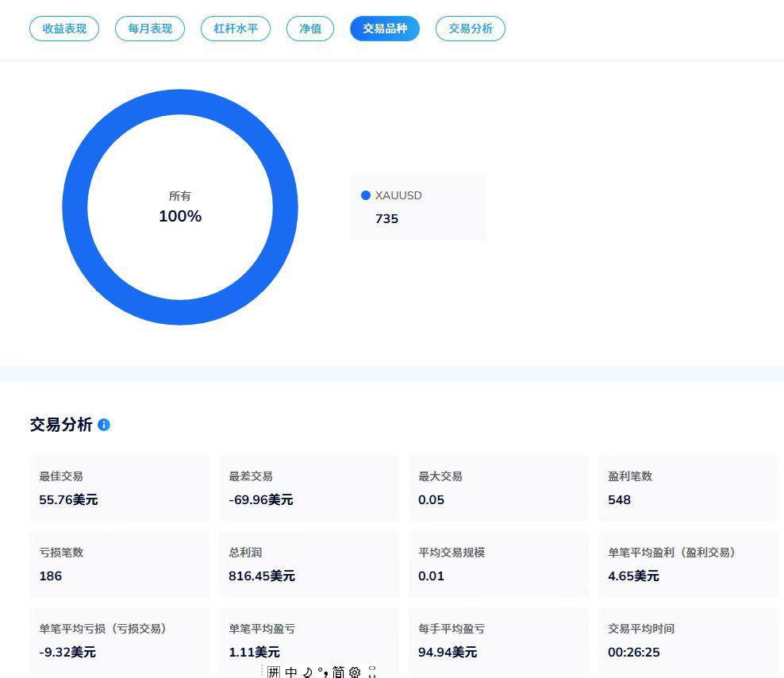
Task: Click the 盈利笔数 label
Action: click(x=630, y=476)
